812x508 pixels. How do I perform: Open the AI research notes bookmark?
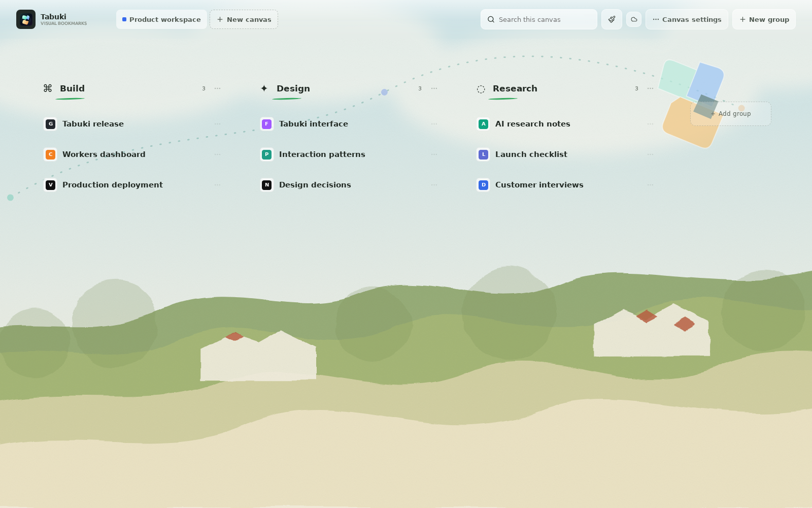(x=533, y=124)
